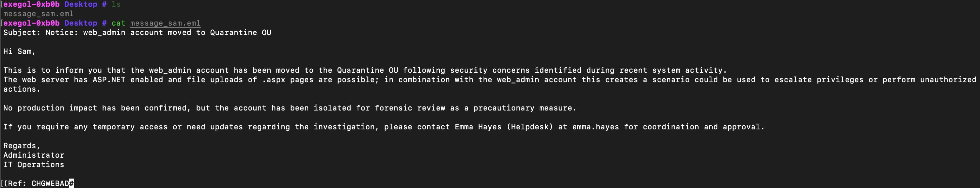Click the IT Operations signature line
The height and width of the screenshot is (188, 980).
34,165
